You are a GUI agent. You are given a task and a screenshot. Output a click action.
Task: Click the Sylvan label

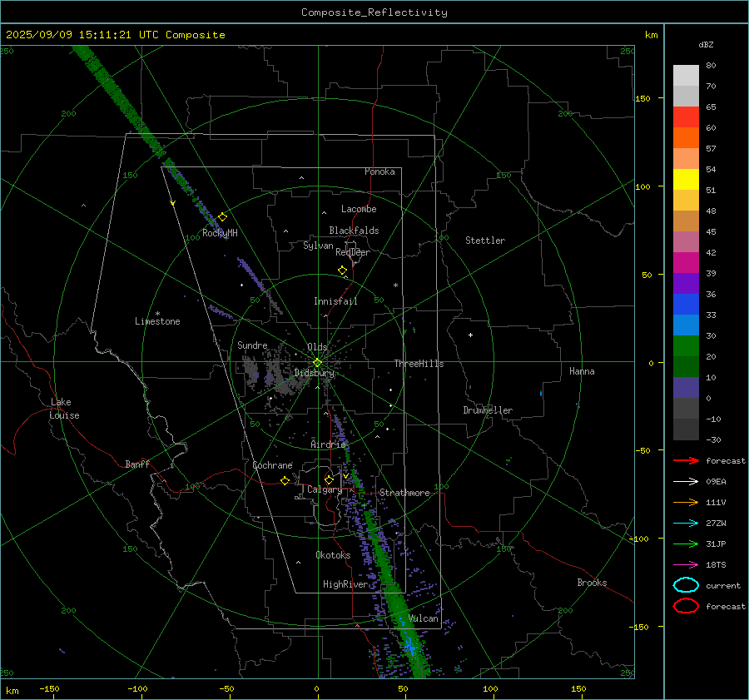coord(318,246)
